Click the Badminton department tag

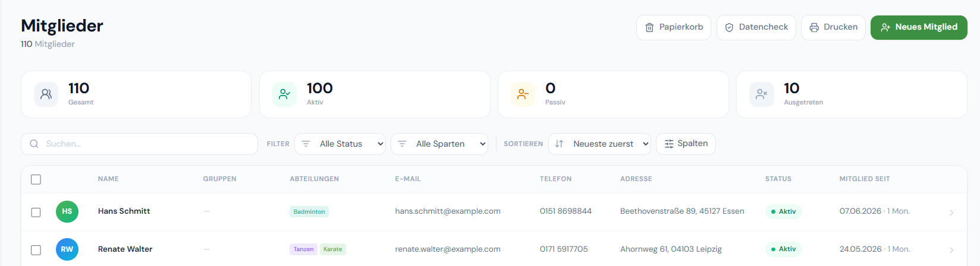tap(309, 211)
